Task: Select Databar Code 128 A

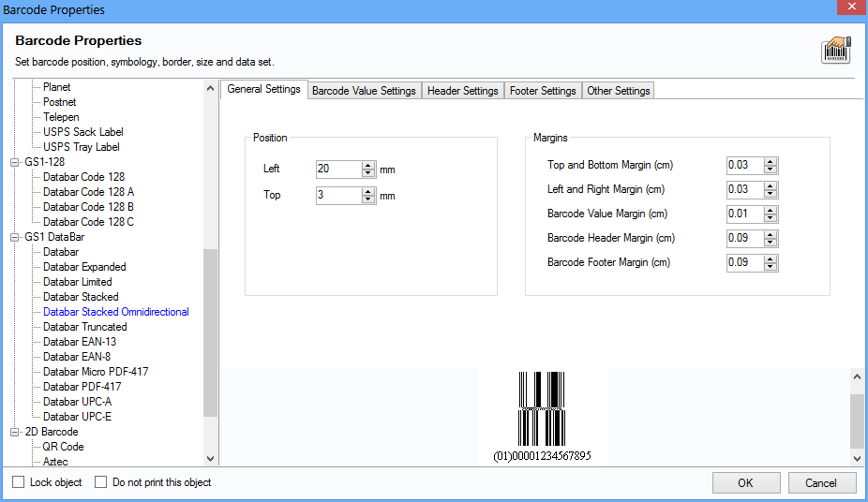Action: (x=88, y=192)
